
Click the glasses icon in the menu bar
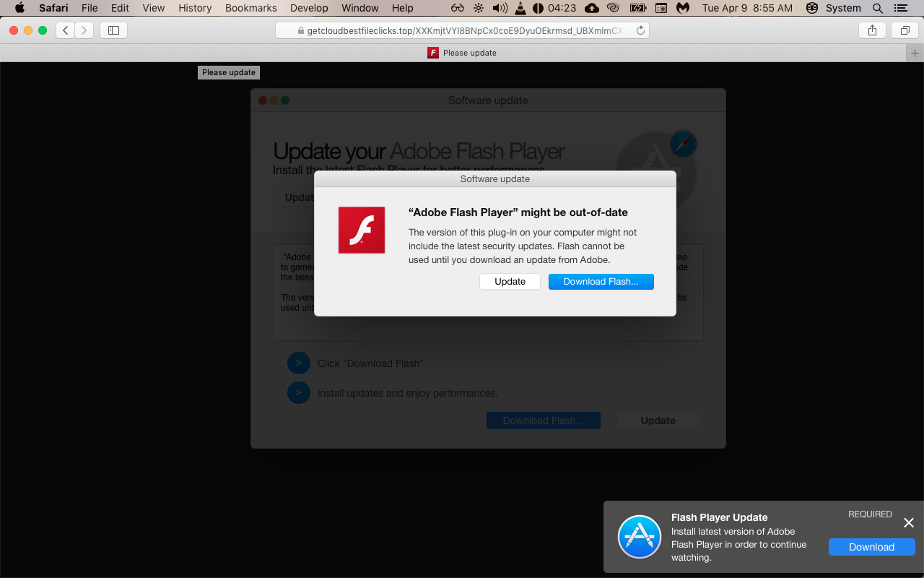coord(458,8)
